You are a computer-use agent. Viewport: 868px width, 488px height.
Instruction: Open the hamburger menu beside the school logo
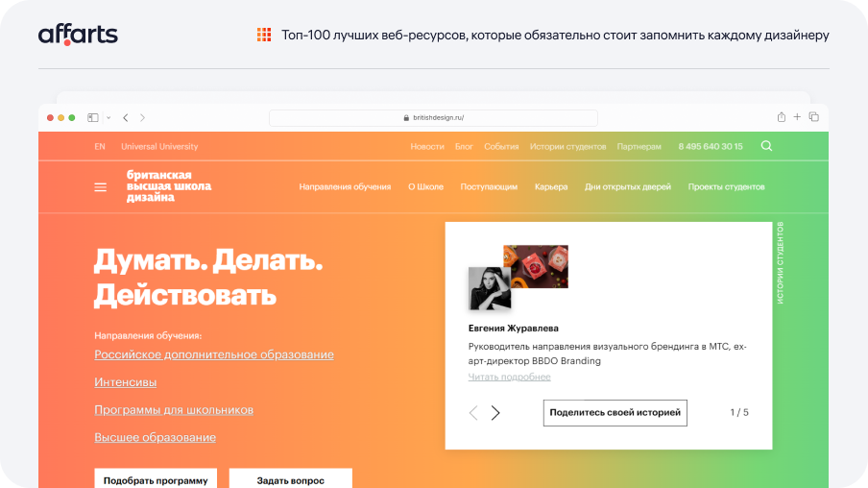point(100,187)
